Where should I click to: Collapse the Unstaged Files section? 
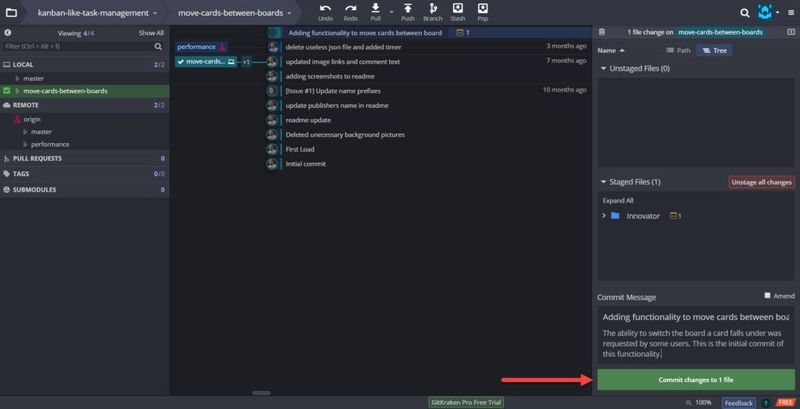[603, 69]
